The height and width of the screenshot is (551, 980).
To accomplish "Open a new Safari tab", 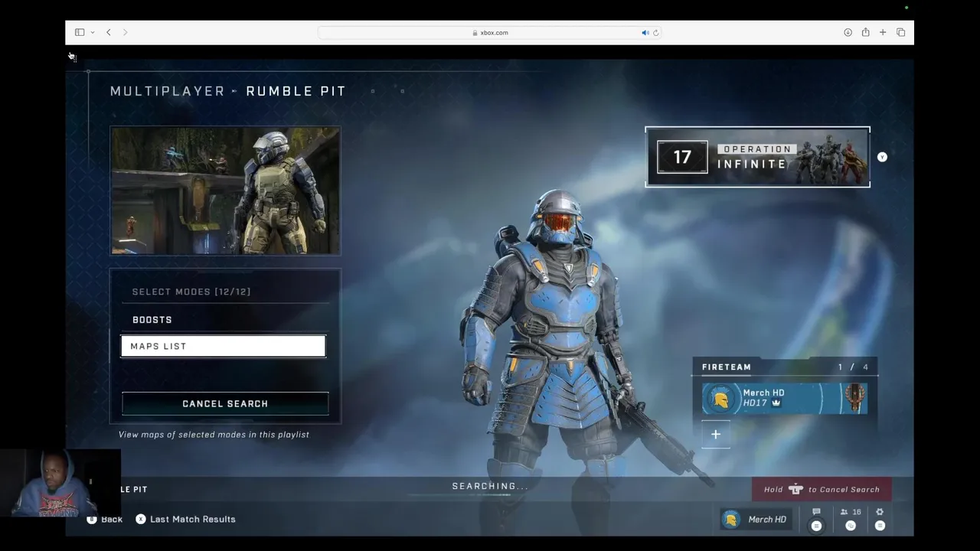I will pyautogui.click(x=883, y=32).
